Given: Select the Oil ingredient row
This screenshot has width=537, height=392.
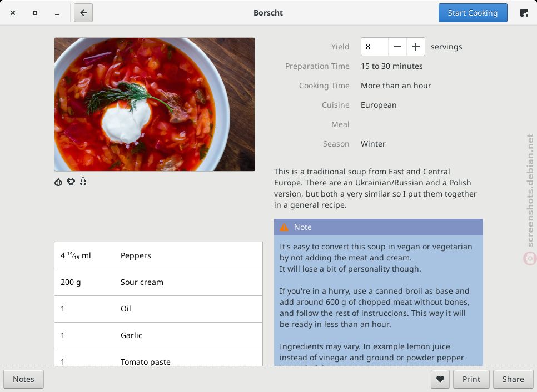Looking at the screenshot, I should coord(158,309).
